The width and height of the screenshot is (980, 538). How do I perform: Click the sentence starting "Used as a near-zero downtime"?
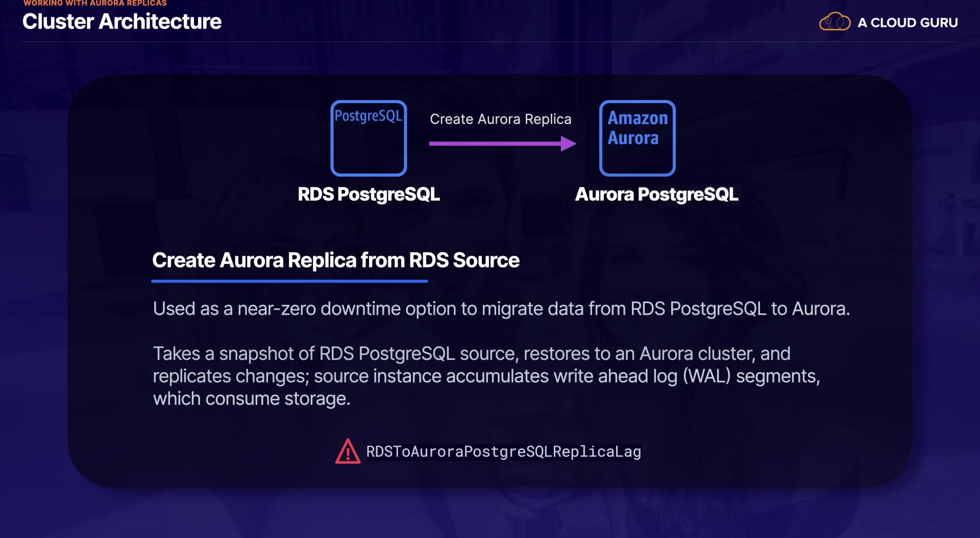pos(501,309)
